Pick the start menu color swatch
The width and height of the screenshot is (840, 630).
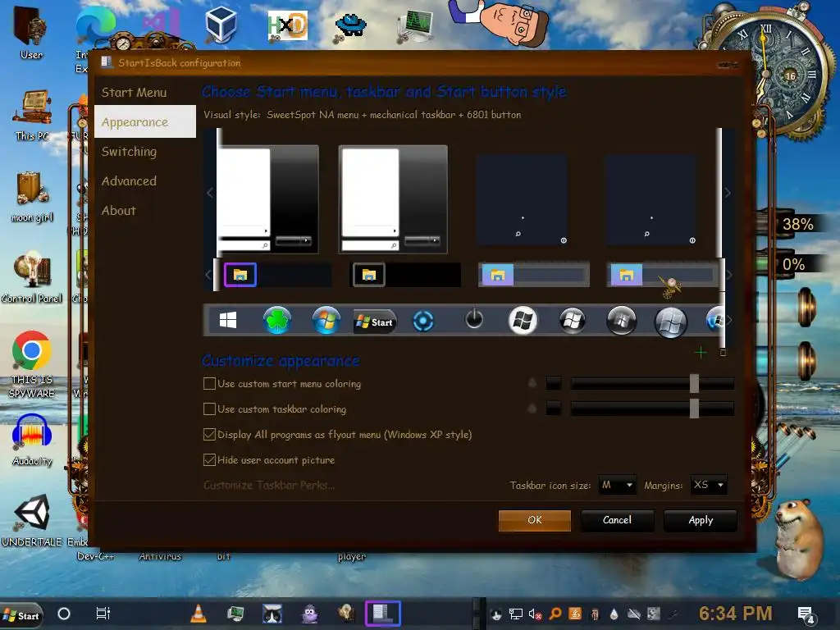[554, 383]
